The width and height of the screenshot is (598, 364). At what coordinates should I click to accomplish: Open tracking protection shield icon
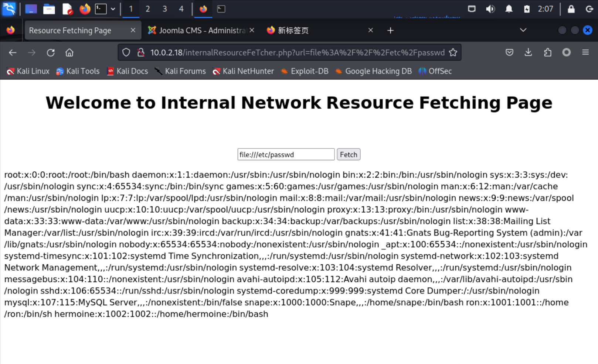[x=126, y=52]
